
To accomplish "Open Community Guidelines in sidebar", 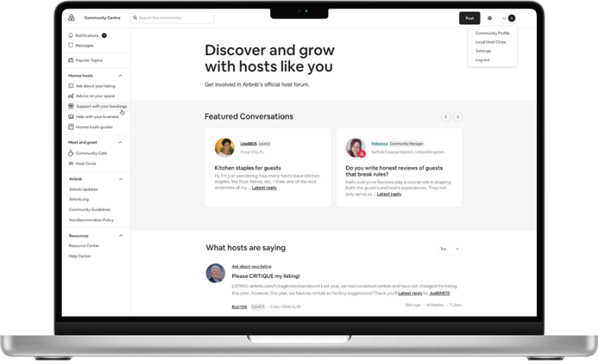I will pos(89,209).
